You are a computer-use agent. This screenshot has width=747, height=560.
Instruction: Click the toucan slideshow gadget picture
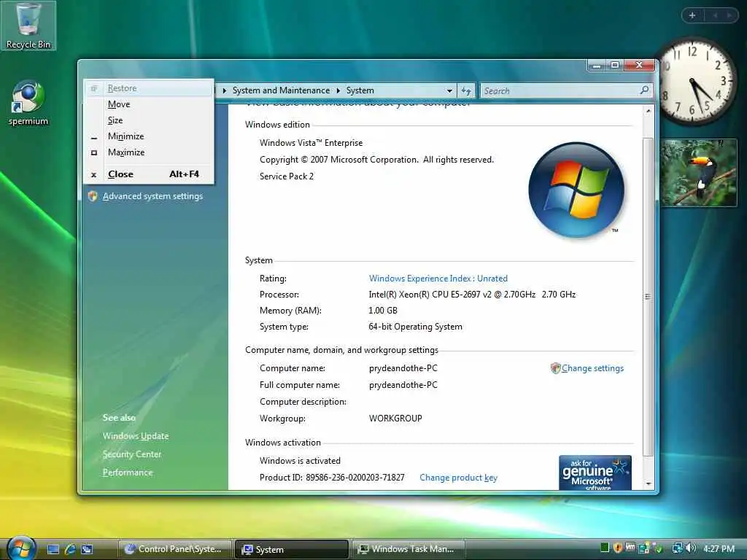pyautogui.click(x=698, y=173)
